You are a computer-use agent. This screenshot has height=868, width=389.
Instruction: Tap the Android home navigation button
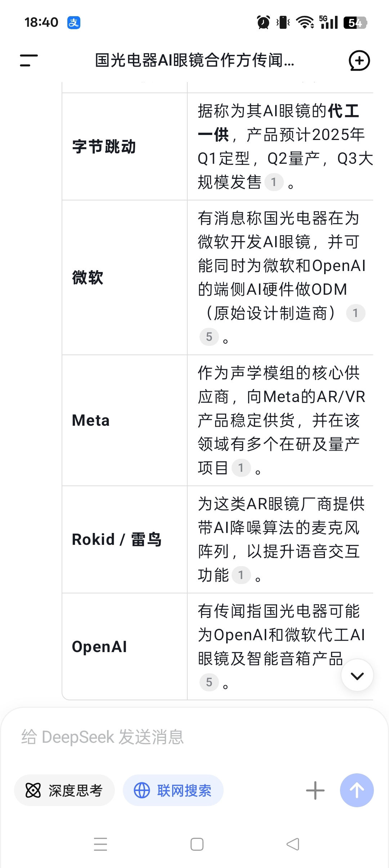click(x=197, y=844)
